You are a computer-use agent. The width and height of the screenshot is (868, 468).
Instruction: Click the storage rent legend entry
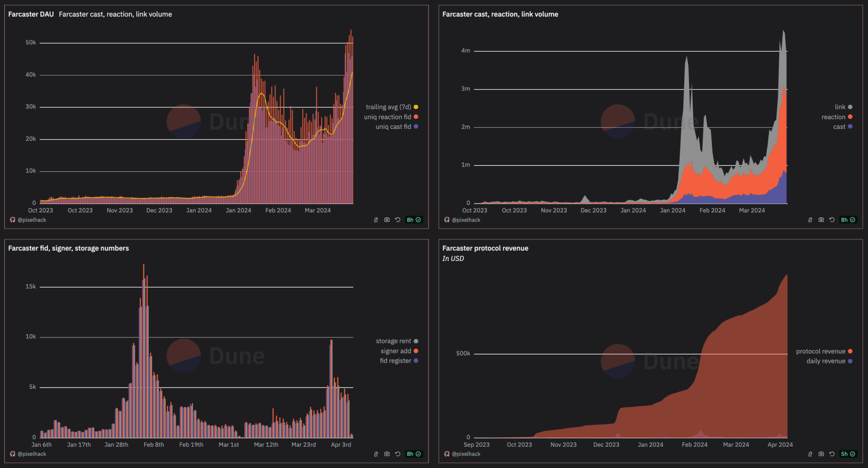point(393,341)
